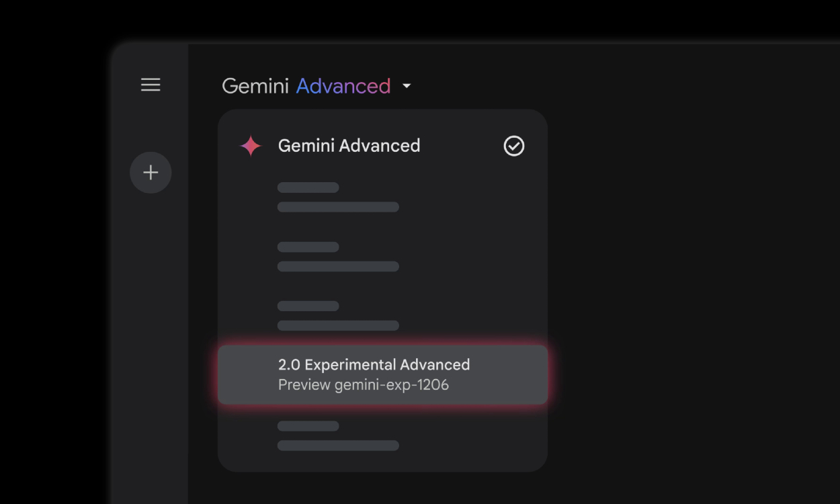
Task: Start a new chat with the plus icon
Action: (151, 172)
